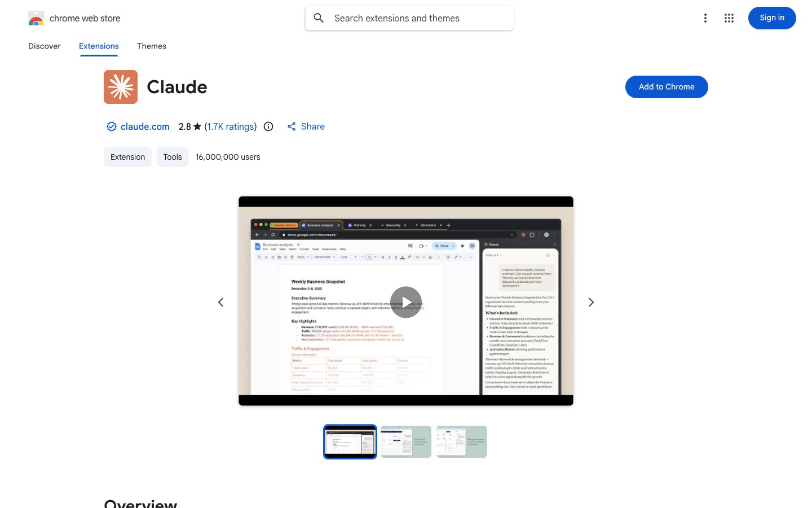812x508 pixels.
Task: Open the three-dot more options menu
Action: (705, 18)
